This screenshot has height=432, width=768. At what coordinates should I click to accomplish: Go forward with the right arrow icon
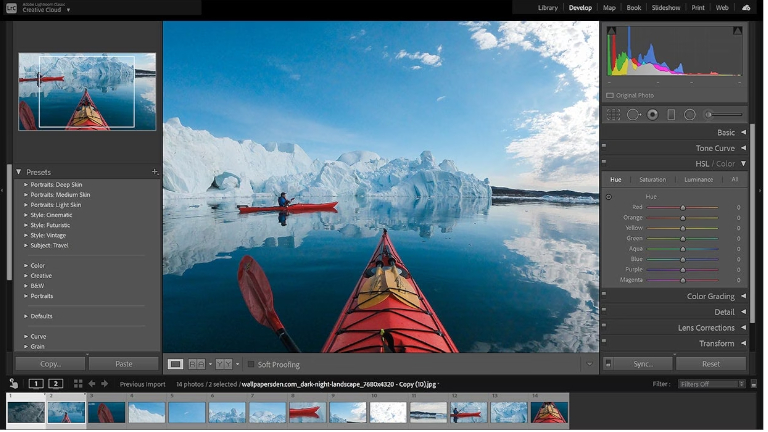(105, 384)
